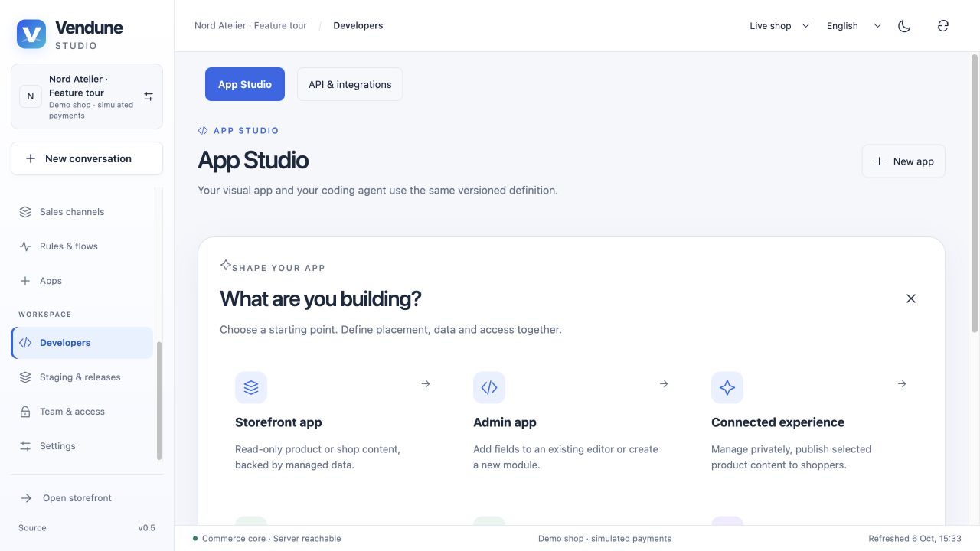Switch to the App Studio tab

(x=245, y=84)
